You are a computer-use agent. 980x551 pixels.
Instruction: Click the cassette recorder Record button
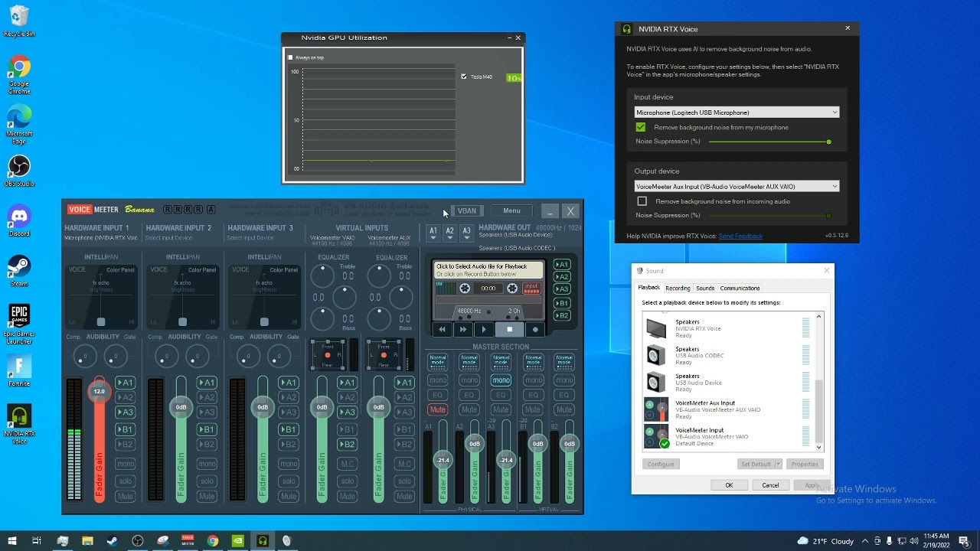[x=535, y=330]
